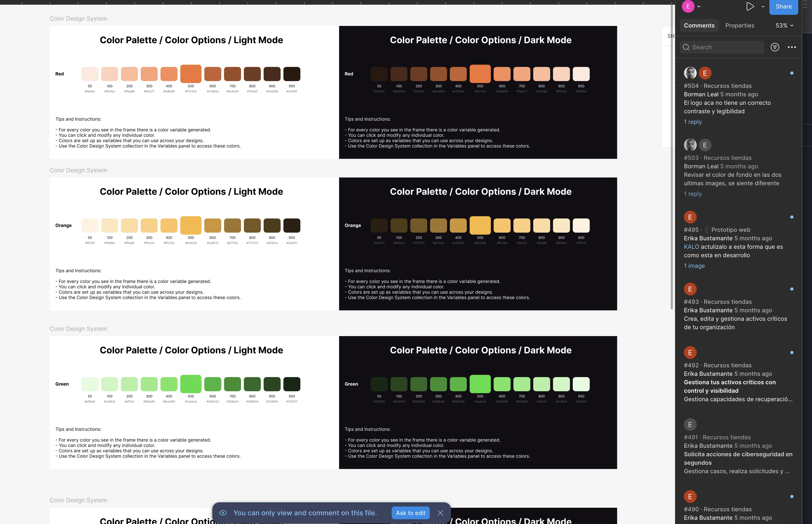This screenshot has width=812, height=524.
Task: Click the blue Share button
Action: coord(783,6)
